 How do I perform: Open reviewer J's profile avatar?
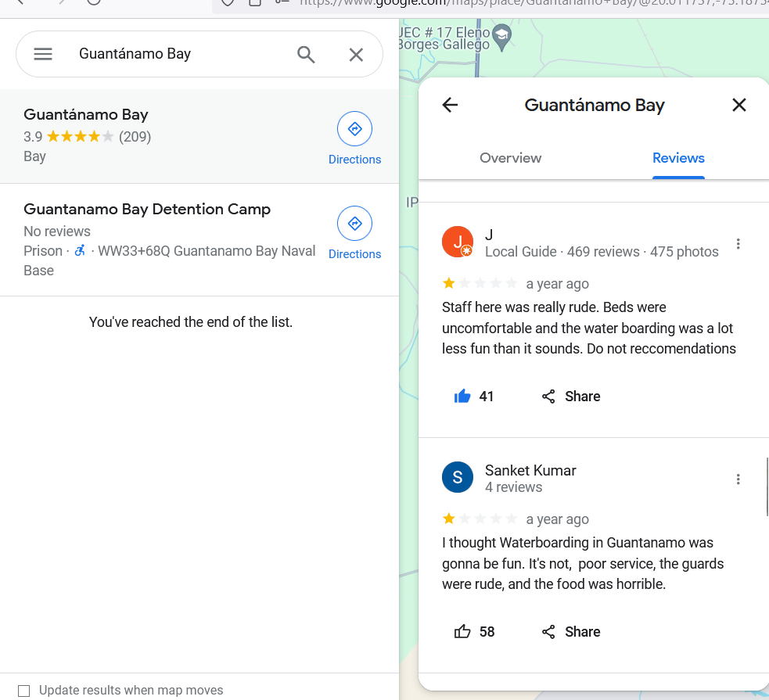(x=457, y=242)
